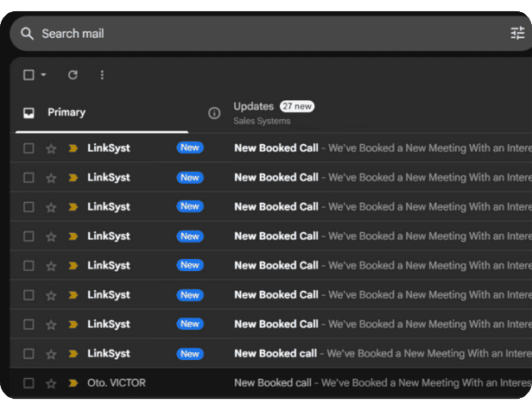Open the topmost LinkSyst New Booked Call subject
This screenshot has width=532, height=410.
(x=276, y=148)
